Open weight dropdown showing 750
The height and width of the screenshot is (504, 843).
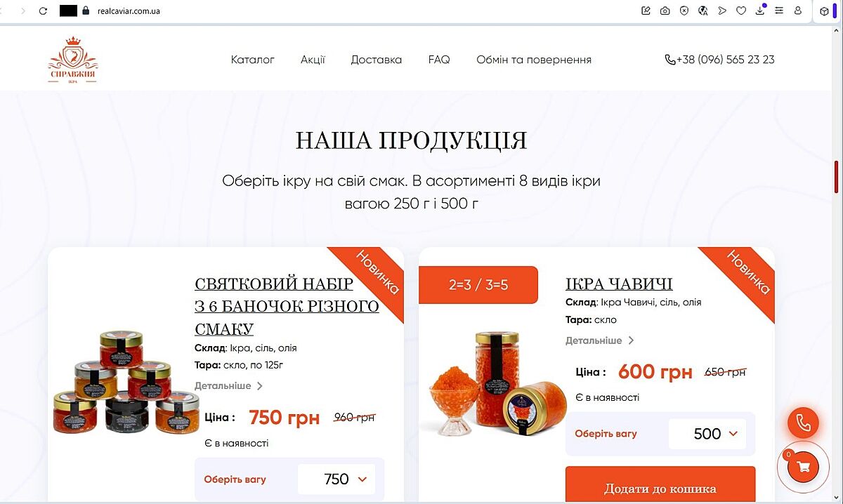(336, 479)
